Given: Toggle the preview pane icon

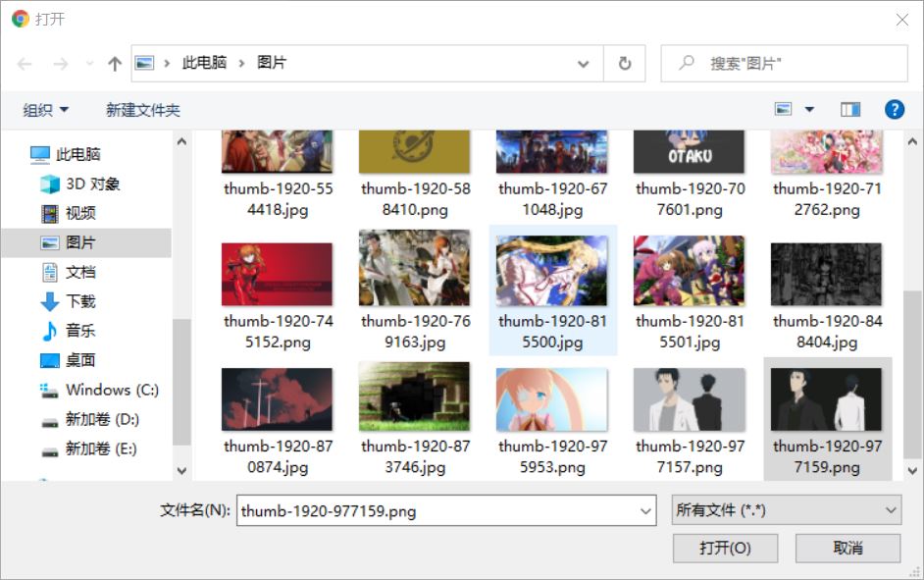Looking at the screenshot, I should (850, 109).
